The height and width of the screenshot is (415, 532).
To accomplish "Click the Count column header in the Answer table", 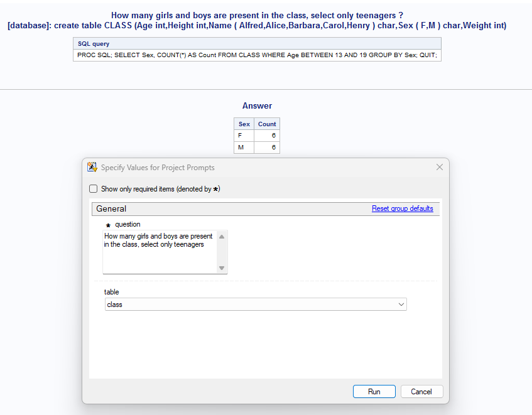I will [x=267, y=124].
